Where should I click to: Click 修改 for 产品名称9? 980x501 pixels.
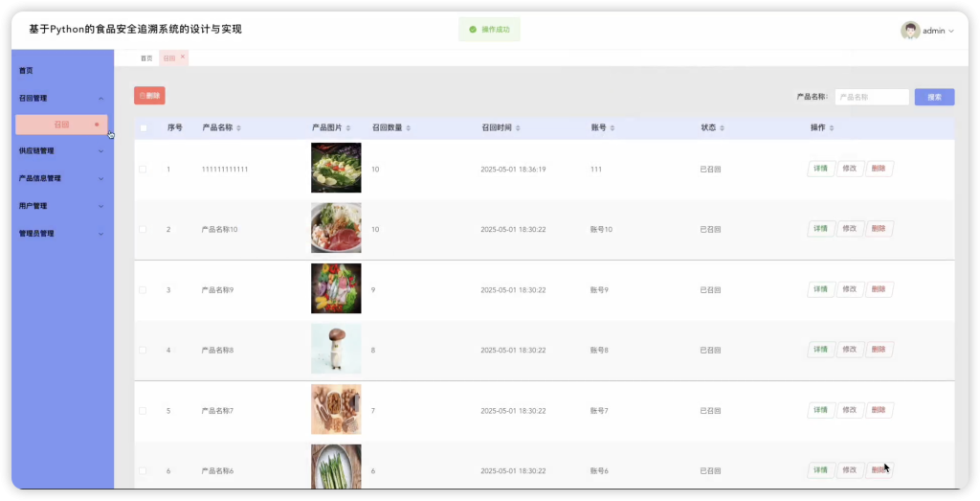pos(850,289)
